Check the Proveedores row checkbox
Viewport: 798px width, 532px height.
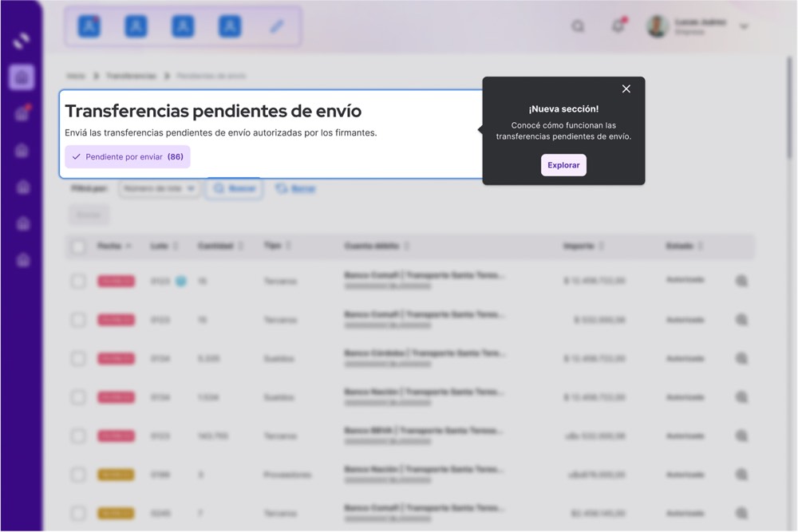(x=78, y=475)
